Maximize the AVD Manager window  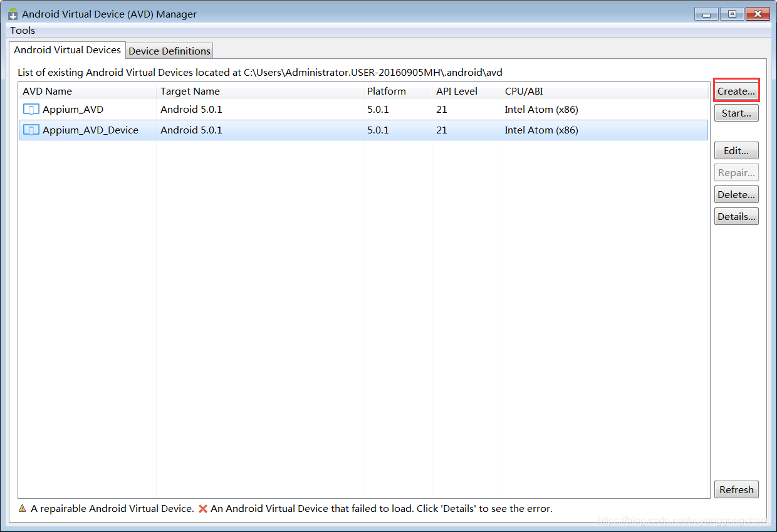[x=732, y=13]
